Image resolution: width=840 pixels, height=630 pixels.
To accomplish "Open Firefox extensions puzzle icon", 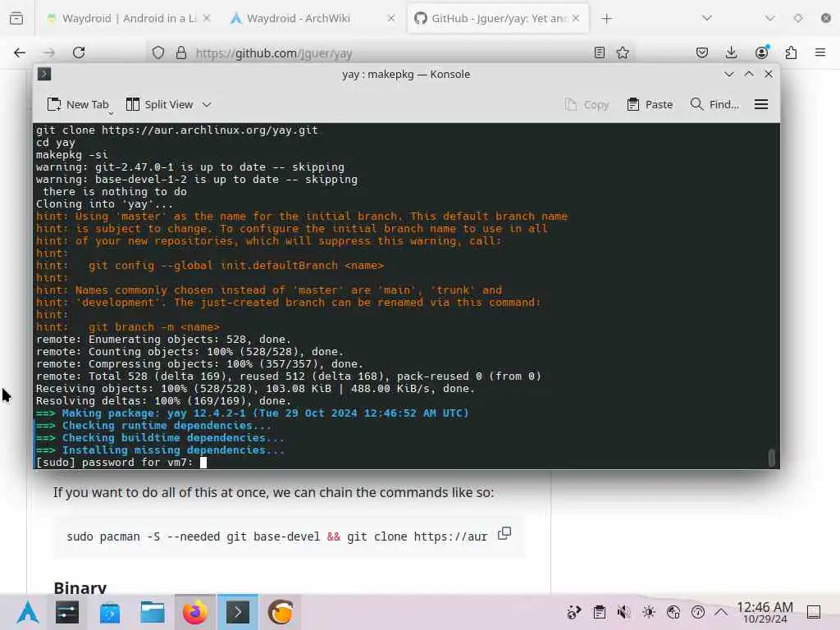I will click(x=791, y=52).
